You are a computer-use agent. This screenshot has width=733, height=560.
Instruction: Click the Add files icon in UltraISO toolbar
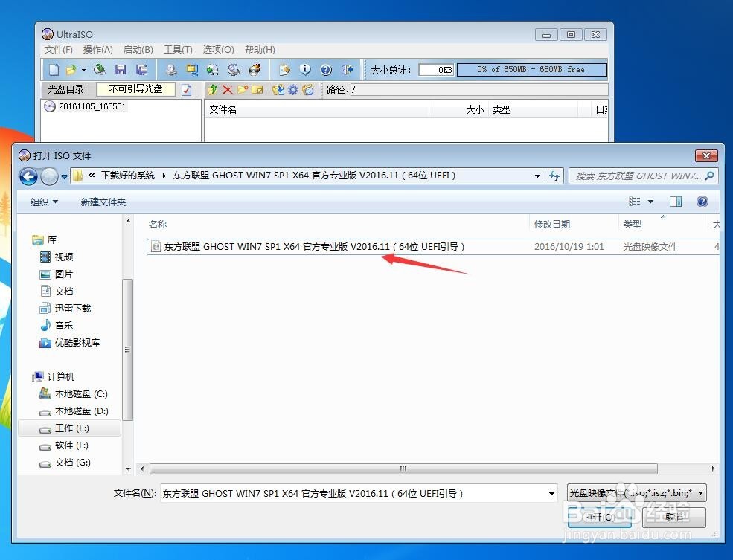pyautogui.click(x=284, y=70)
